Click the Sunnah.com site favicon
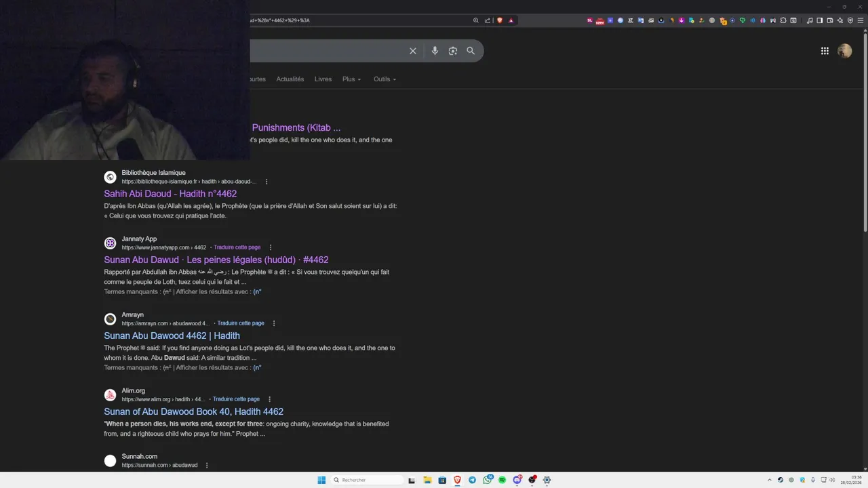The height and width of the screenshot is (488, 868). (x=110, y=461)
